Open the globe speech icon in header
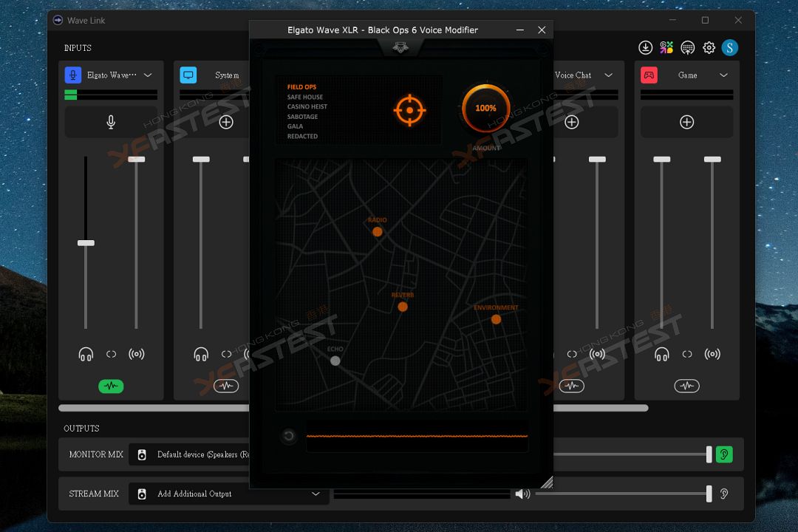 tap(688, 48)
